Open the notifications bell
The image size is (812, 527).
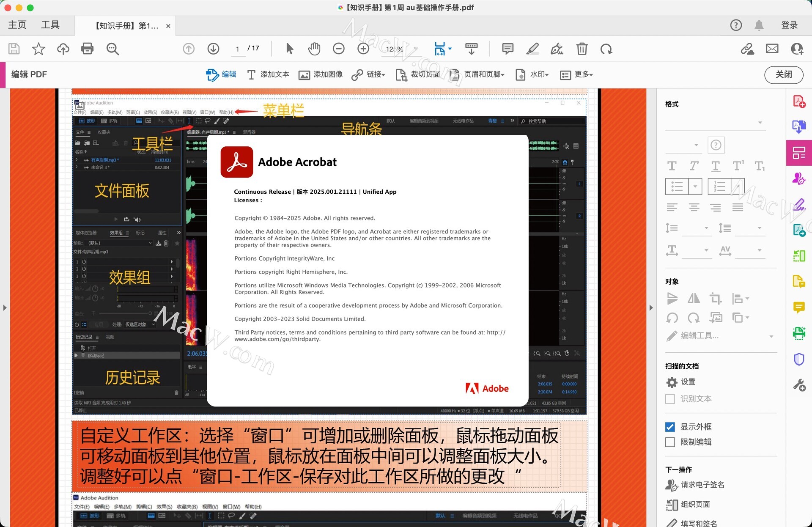click(759, 25)
